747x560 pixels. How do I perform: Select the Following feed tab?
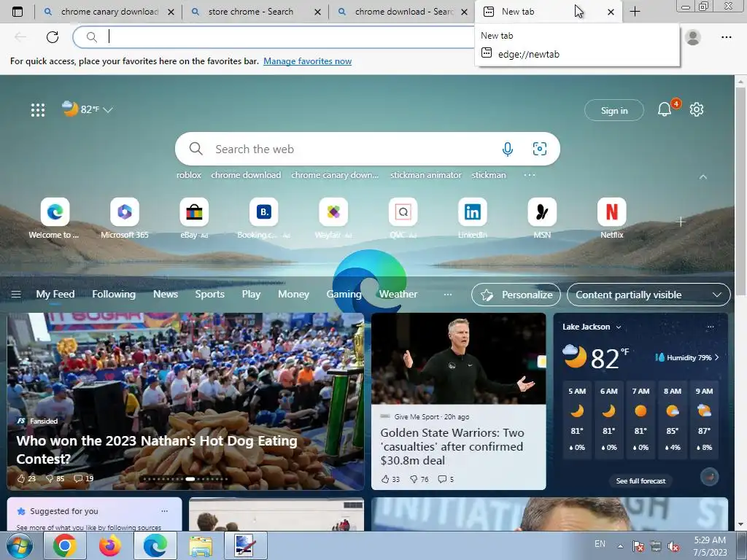tap(114, 295)
